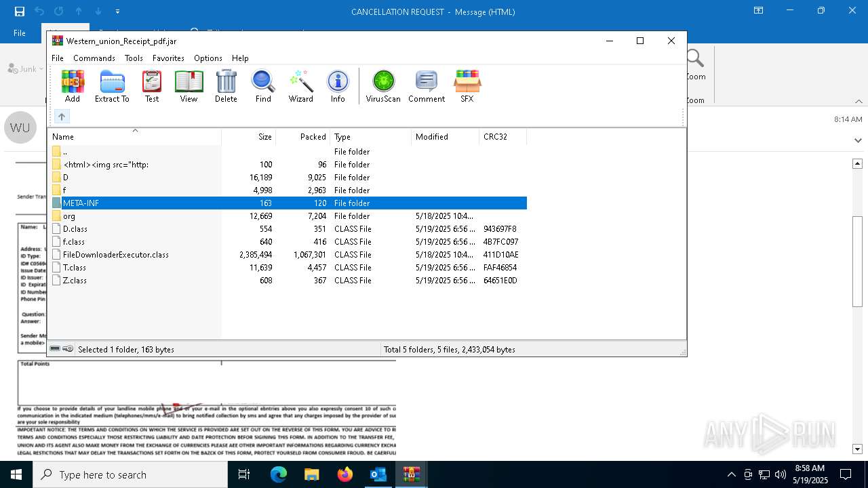Click Save icon in Outlook title bar
Screen dimensions: 868x488
(20, 11)
